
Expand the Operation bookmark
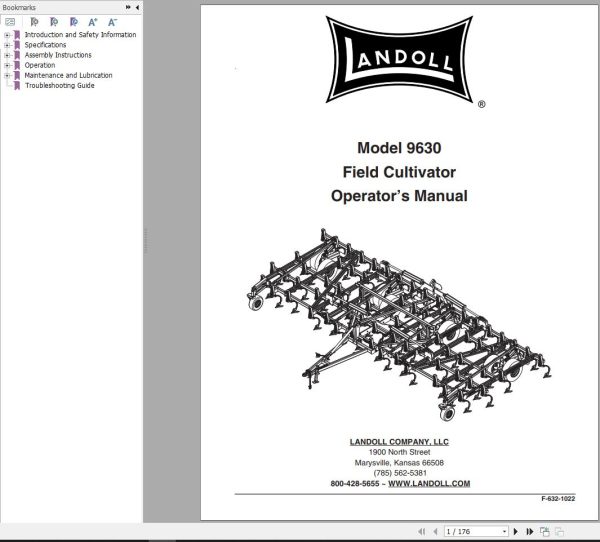coord(7,65)
